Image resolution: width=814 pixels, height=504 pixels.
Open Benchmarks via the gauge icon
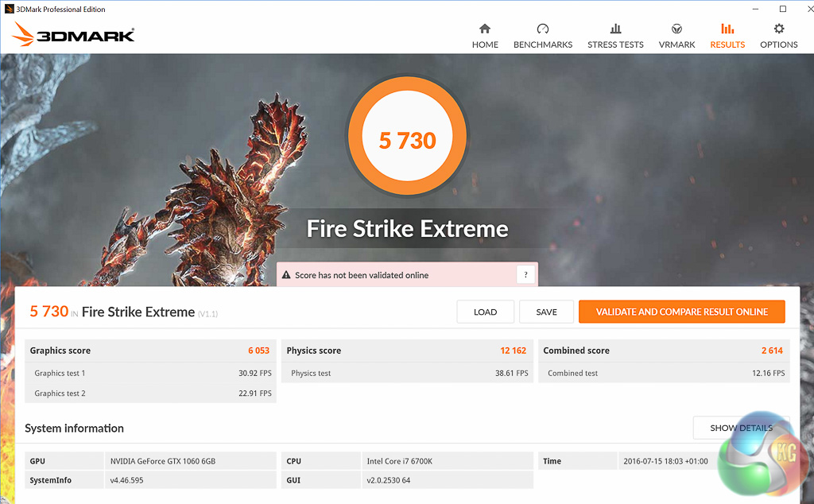pos(543,29)
